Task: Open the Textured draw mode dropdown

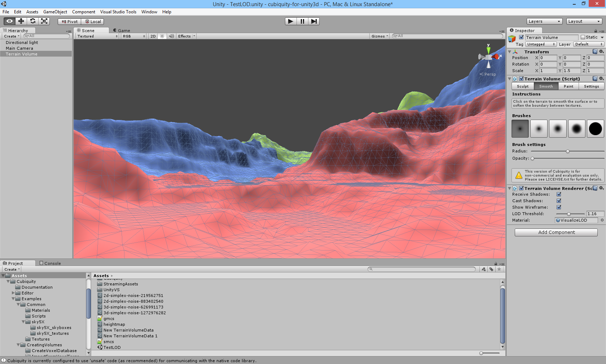Action: [x=97, y=36]
